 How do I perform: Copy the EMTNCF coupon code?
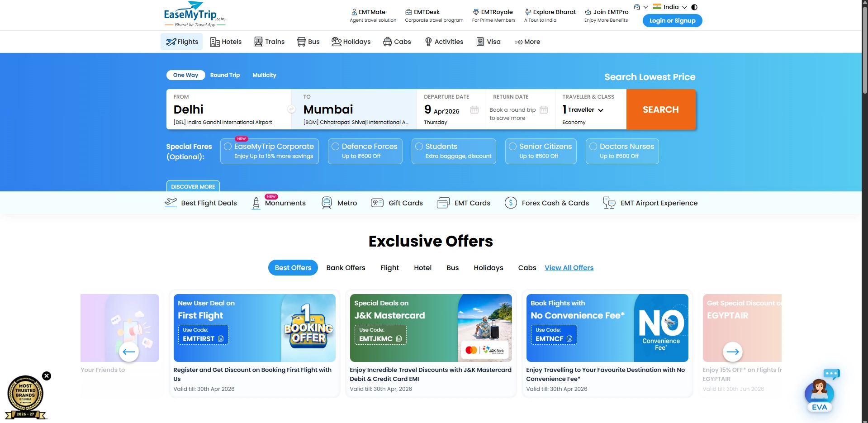[x=569, y=339]
